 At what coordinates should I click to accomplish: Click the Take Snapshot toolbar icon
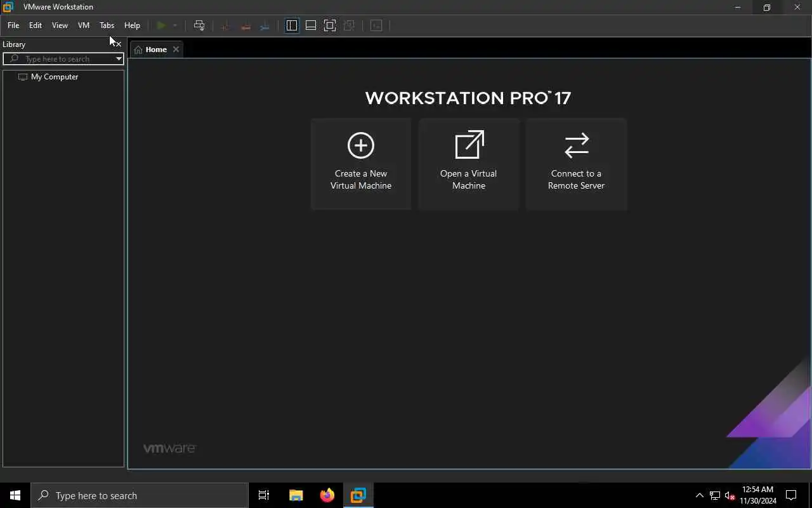pyautogui.click(x=225, y=25)
